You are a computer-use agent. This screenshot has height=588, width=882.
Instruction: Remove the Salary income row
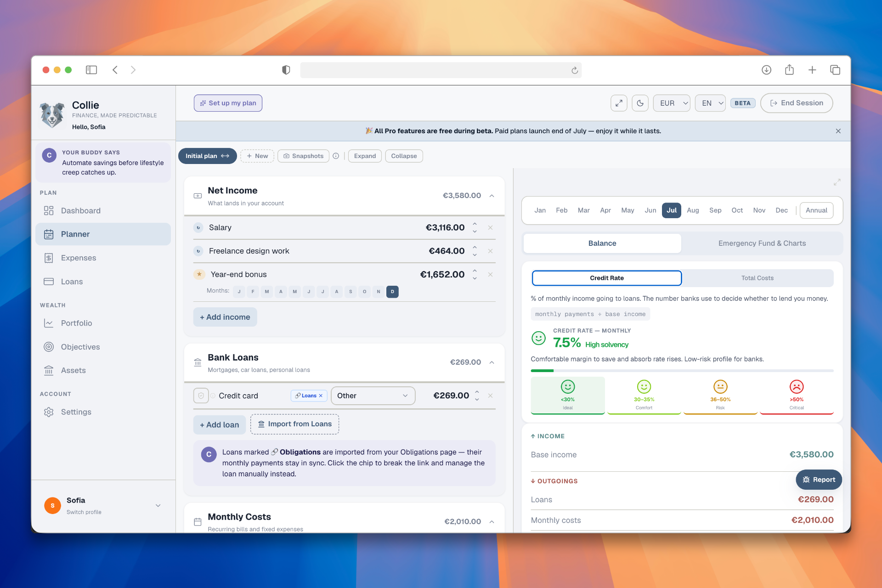pos(490,228)
